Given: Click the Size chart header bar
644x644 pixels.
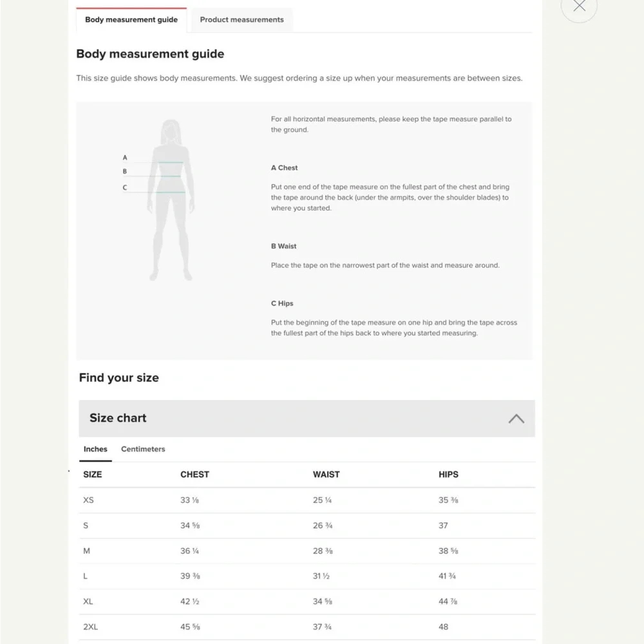Looking at the screenshot, I should [307, 418].
